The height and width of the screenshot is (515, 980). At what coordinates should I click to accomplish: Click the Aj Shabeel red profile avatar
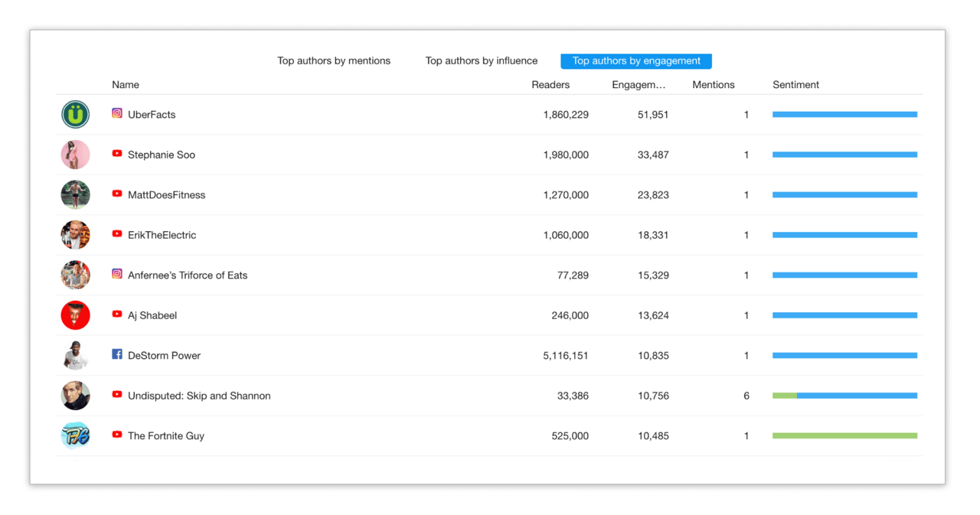pos(76,315)
